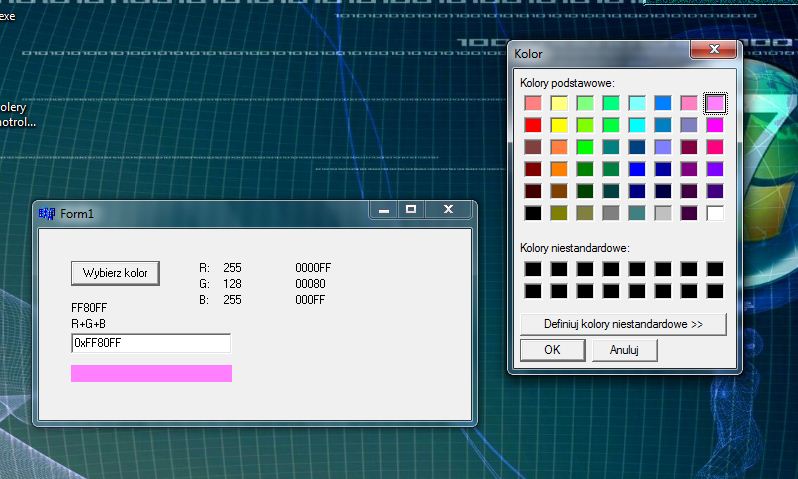Click the G value 128
798x479 pixels.
pos(232,284)
